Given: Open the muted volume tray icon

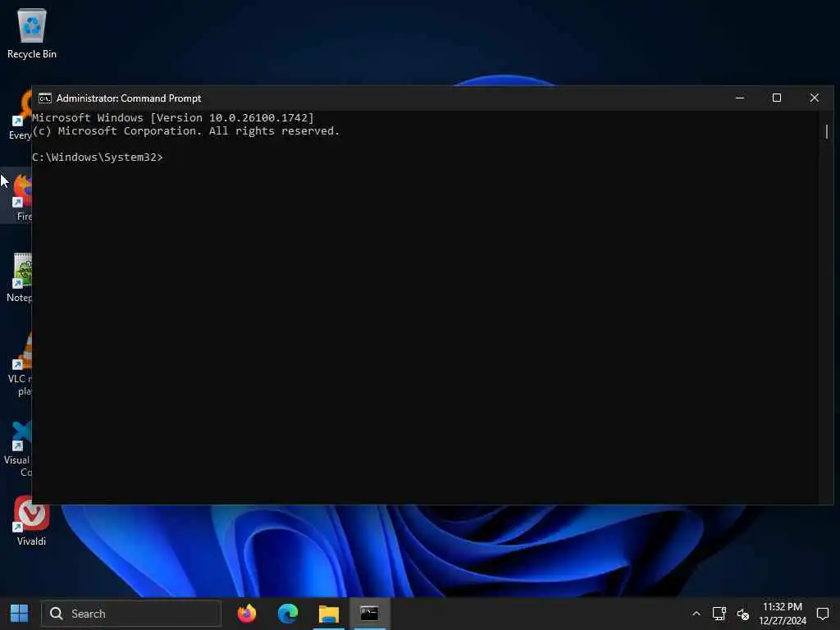Looking at the screenshot, I should point(743,614).
